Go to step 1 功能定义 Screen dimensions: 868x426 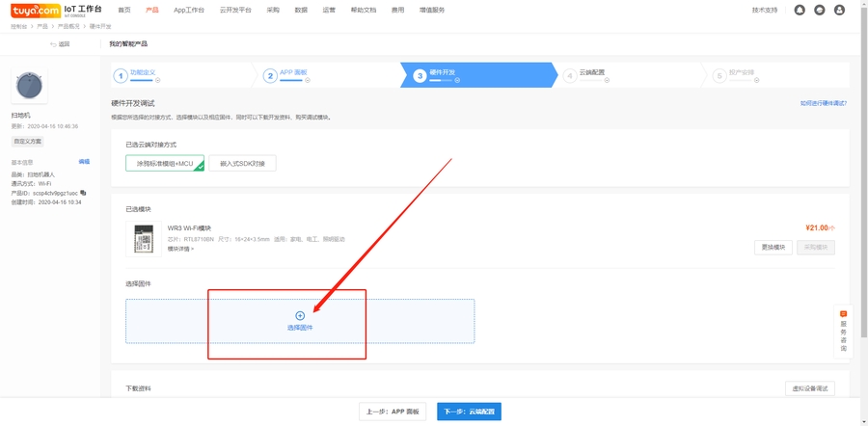143,73
